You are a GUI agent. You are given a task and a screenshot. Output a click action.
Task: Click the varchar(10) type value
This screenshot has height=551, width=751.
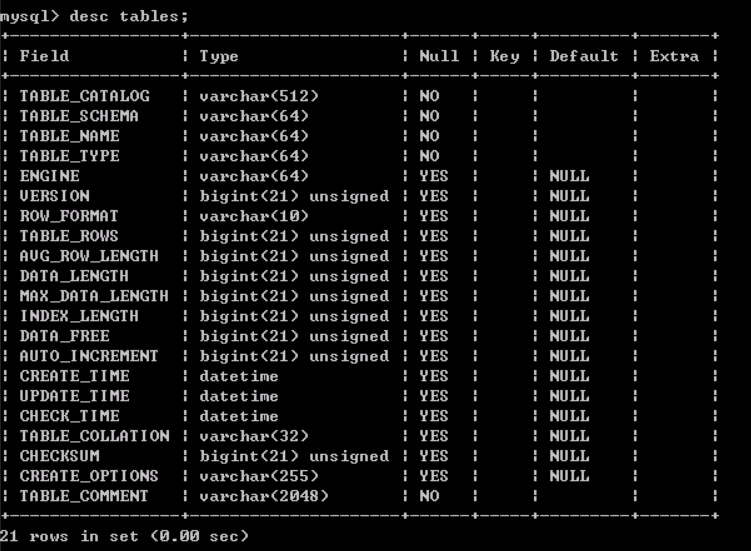pos(254,217)
